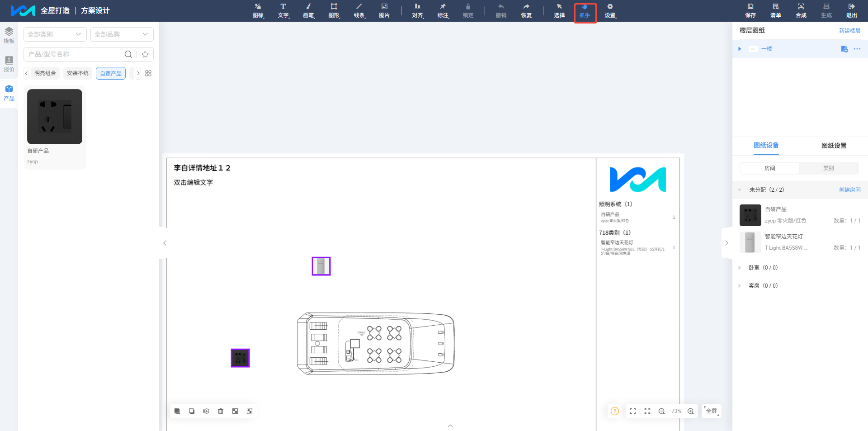Select the ceiling light on the canvas

point(321,266)
